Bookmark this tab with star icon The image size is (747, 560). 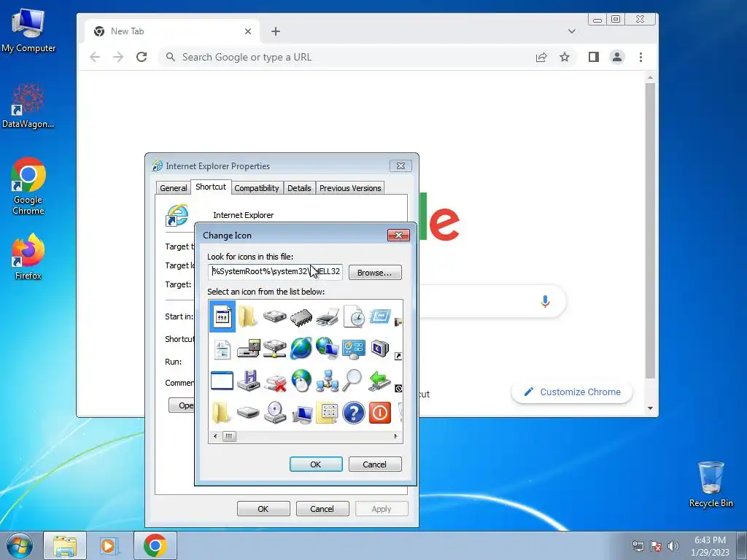[x=565, y=57]
